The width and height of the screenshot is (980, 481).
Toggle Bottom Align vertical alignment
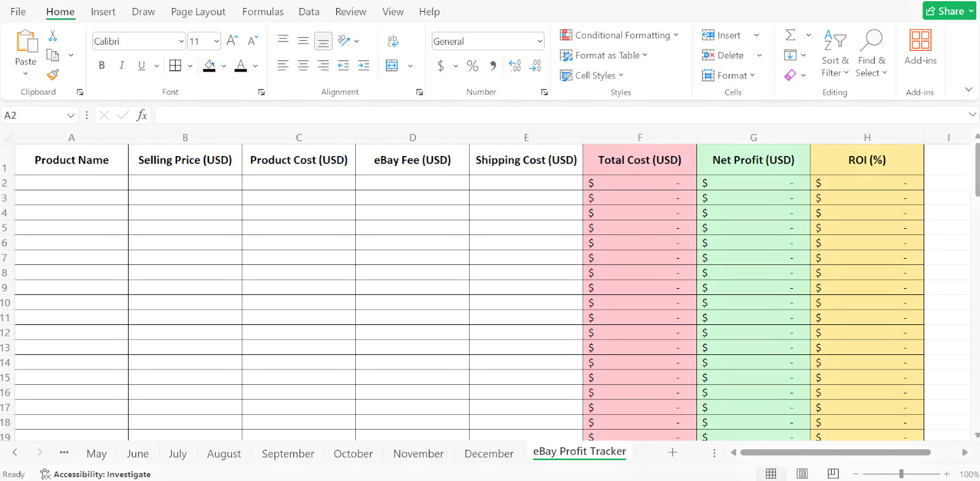coord(323,41)
